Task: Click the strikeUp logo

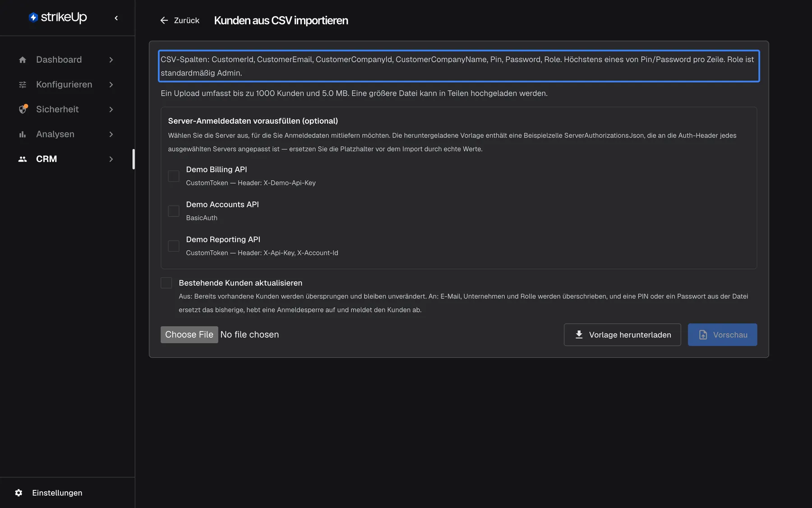Action: (x=58, y=17)
